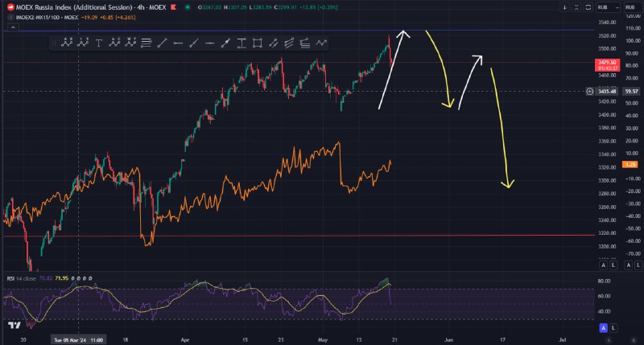Image resolution: width=644 pixels, height=345 pixels.
Task: Select the red horizontal support line
Action: coord(298,236)
